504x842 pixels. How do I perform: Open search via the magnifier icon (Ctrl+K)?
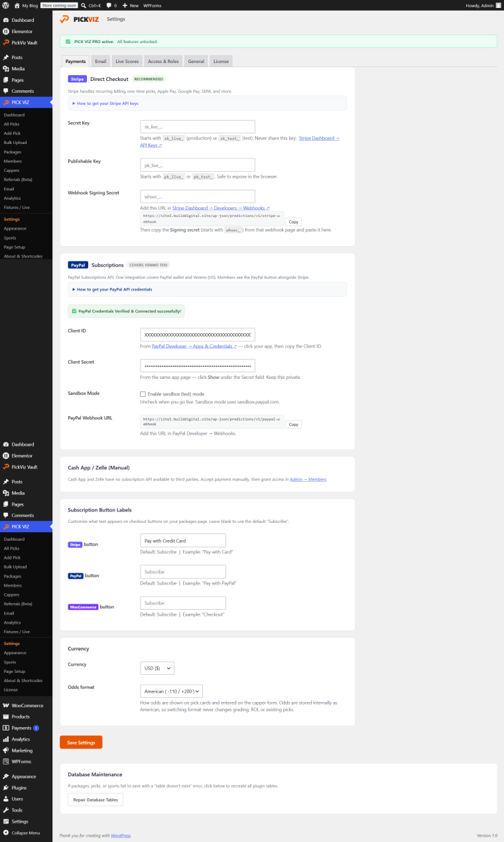pos(84,5)
